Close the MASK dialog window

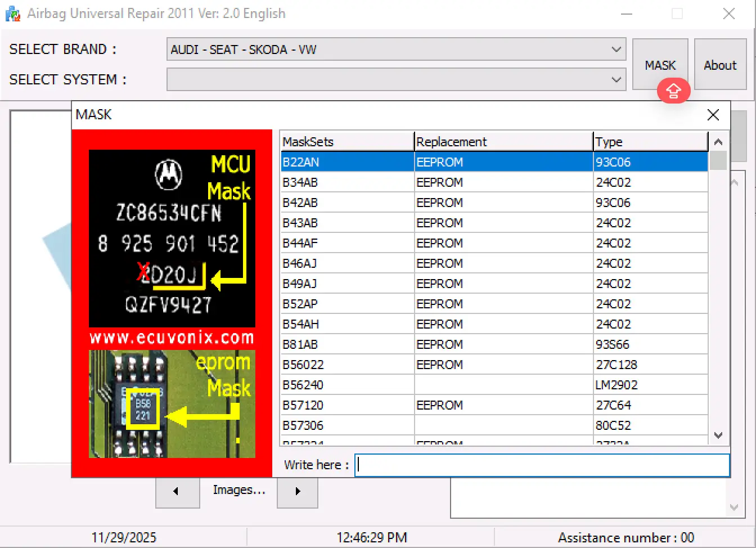coord(713,115)
